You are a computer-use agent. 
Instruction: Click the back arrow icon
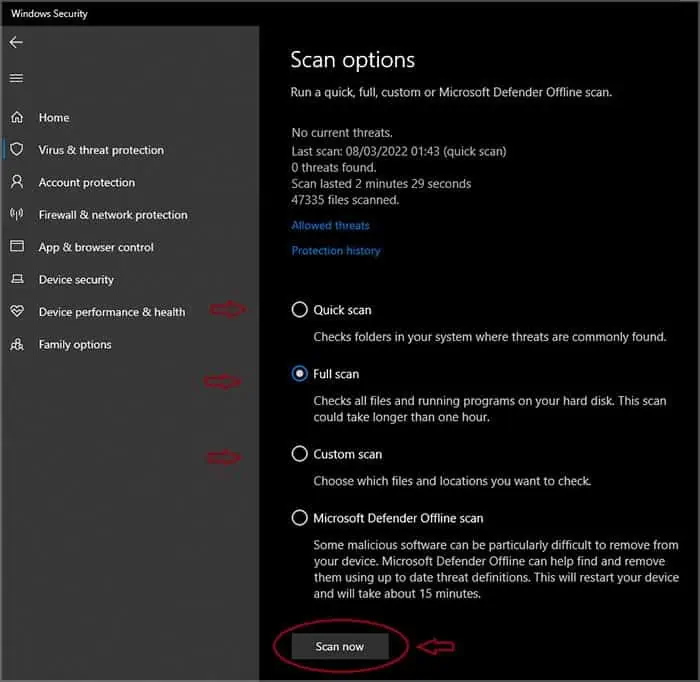point(16,43)
